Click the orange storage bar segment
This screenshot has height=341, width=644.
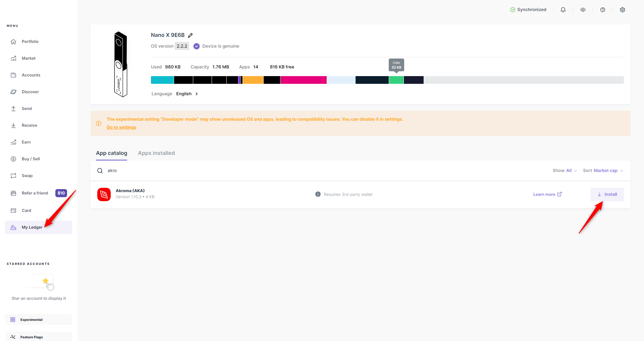(x=253, y=80)
